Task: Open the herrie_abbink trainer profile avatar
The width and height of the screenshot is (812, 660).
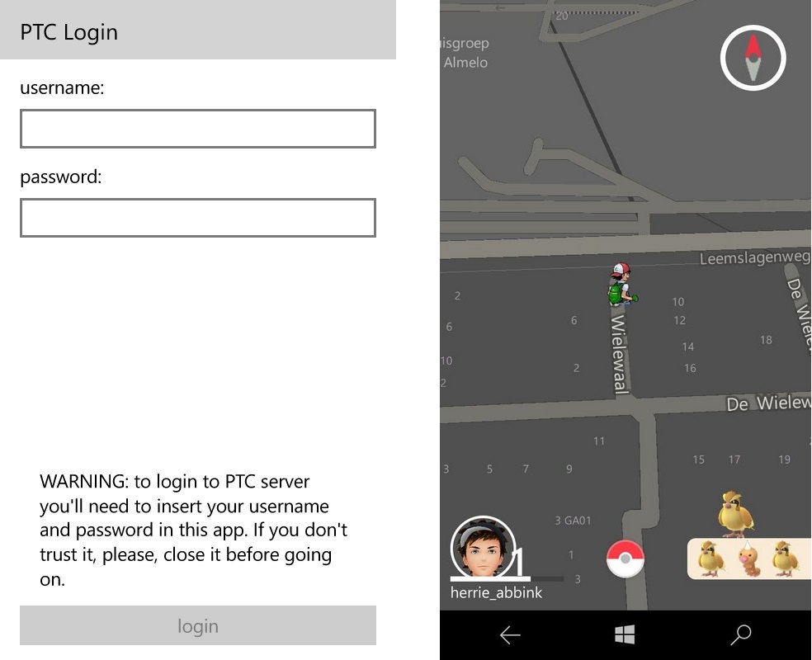Action: point(484,547)
